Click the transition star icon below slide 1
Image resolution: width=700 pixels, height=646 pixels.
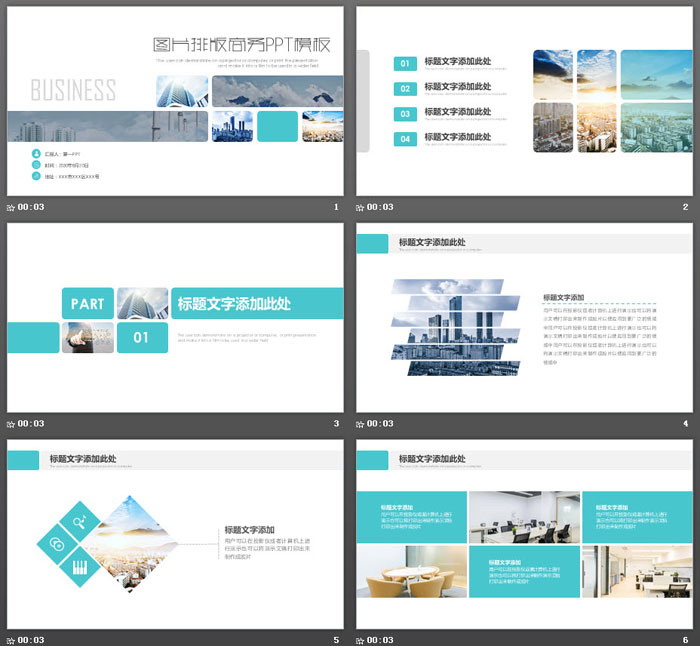pos(11,208)
